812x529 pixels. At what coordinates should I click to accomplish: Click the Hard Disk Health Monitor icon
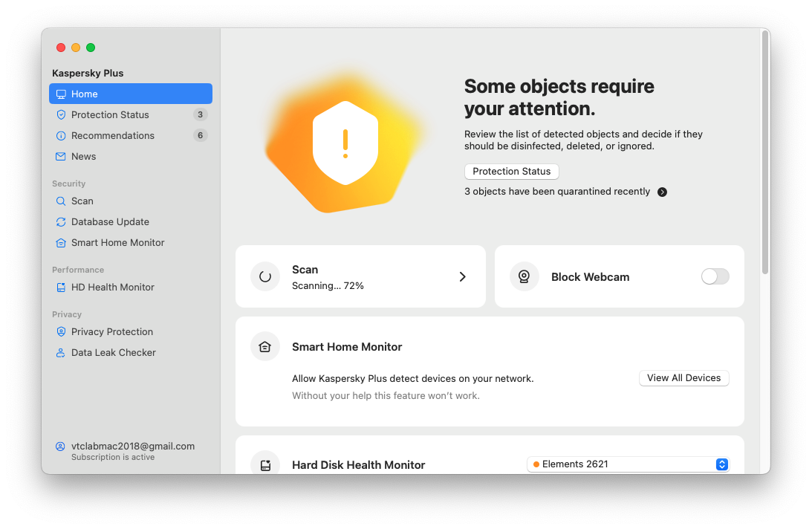(265, 465)
